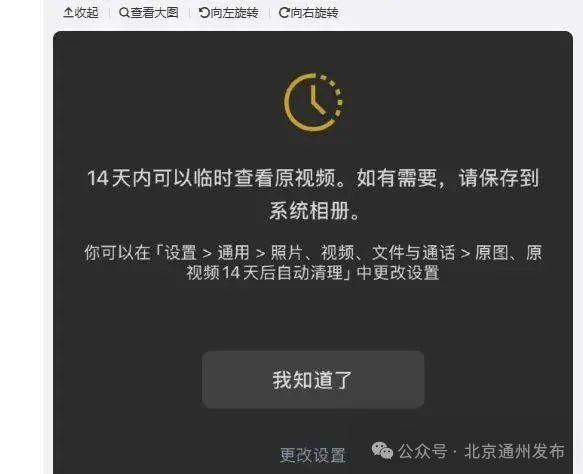Open the full-size view via 查看大图 text
Viewport: 583px width, 474px height.
click(x=154, y=12)
